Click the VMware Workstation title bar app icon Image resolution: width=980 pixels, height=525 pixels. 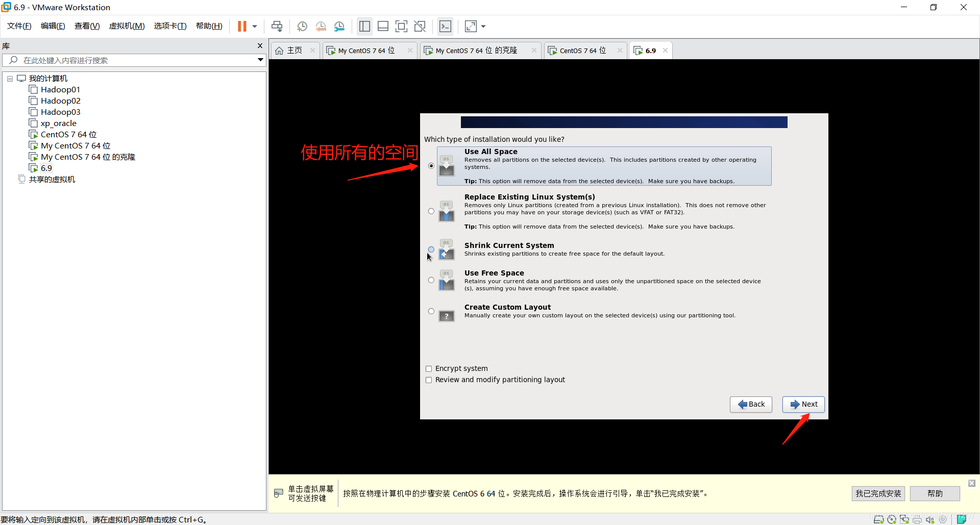[6, 7]
